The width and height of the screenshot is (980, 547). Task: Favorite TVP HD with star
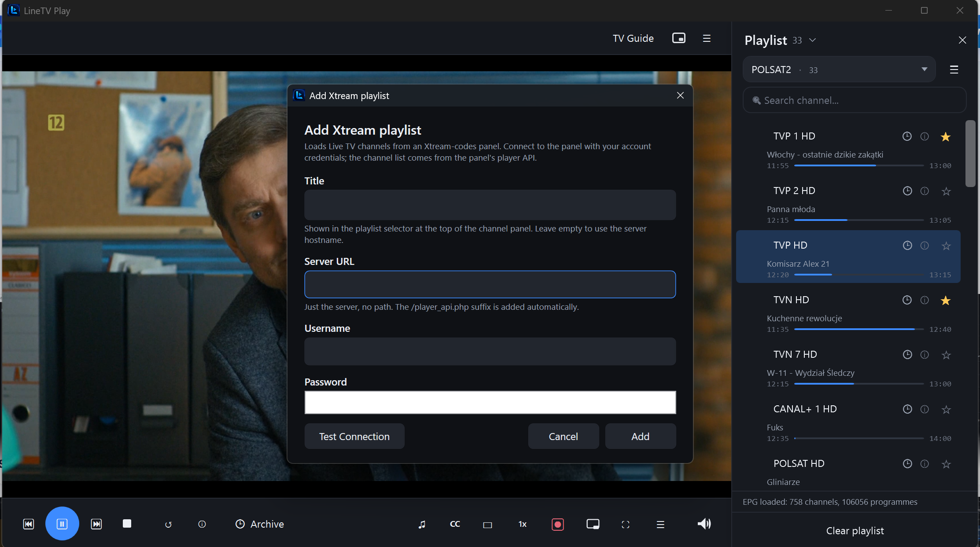click(946, 246)
